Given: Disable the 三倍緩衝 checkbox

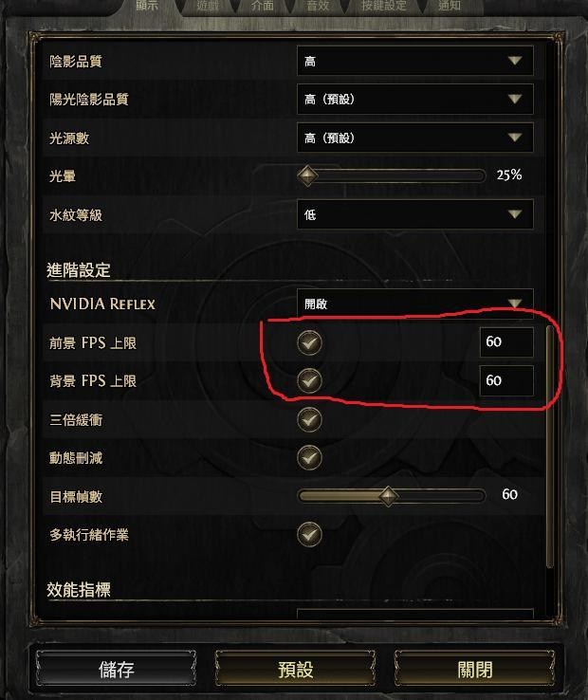Looking at the screenshot, I should (309, 419).
